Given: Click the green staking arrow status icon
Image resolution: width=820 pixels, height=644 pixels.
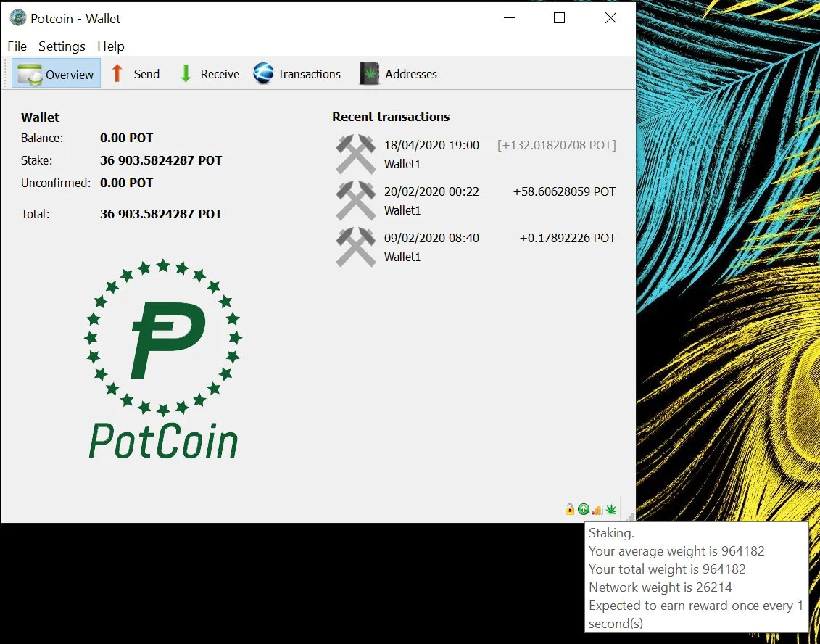Looking at the screenshot, I should pos(584,509).
